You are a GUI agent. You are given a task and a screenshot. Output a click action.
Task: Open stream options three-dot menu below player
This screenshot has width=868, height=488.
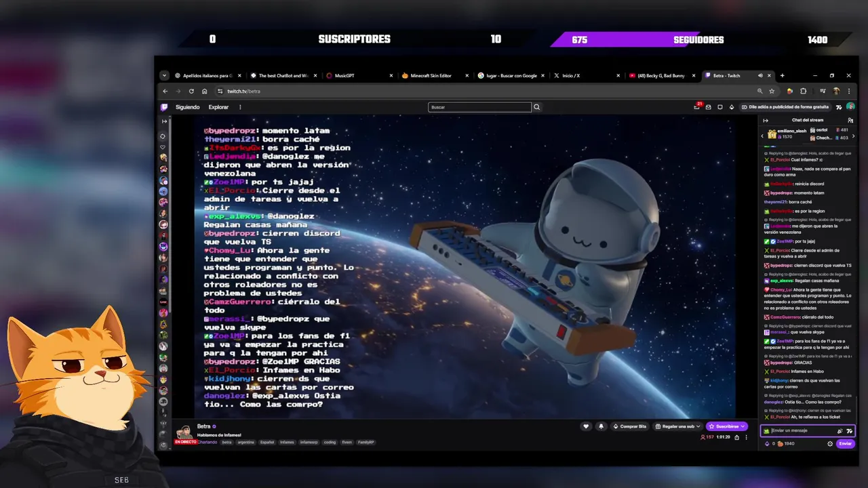[747, 437]
